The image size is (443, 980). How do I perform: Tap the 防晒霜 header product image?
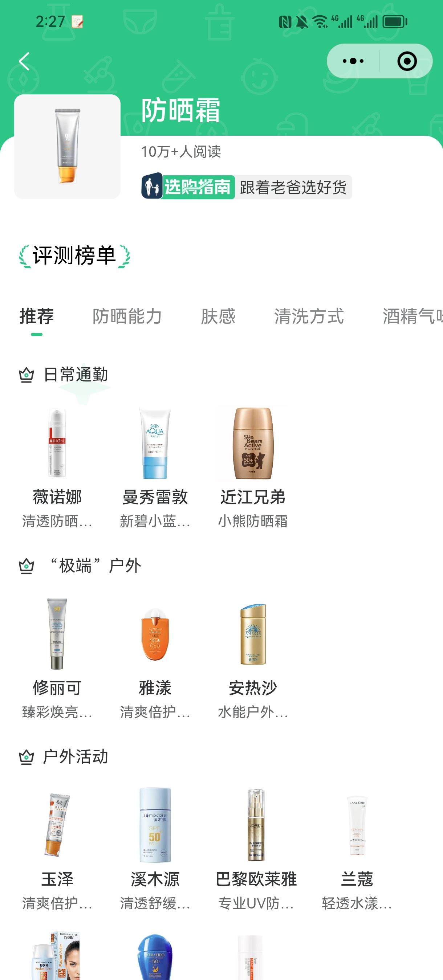[68, 147]
